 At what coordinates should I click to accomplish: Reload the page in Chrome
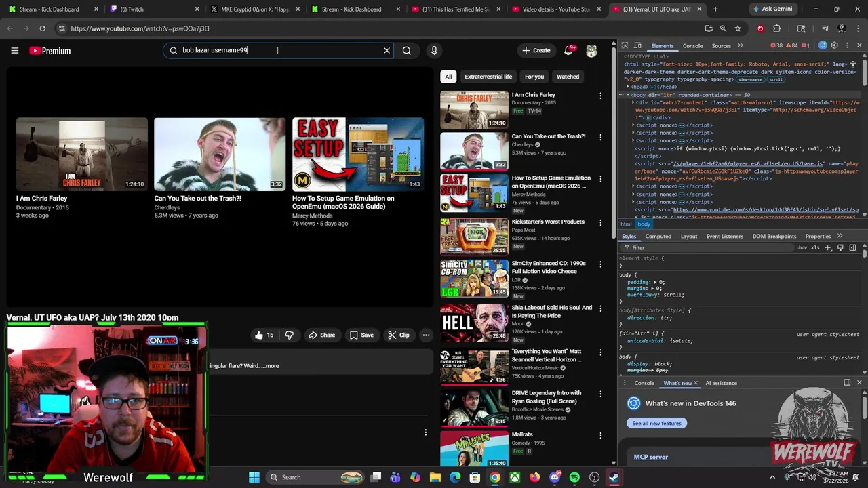tap(42, 28)
